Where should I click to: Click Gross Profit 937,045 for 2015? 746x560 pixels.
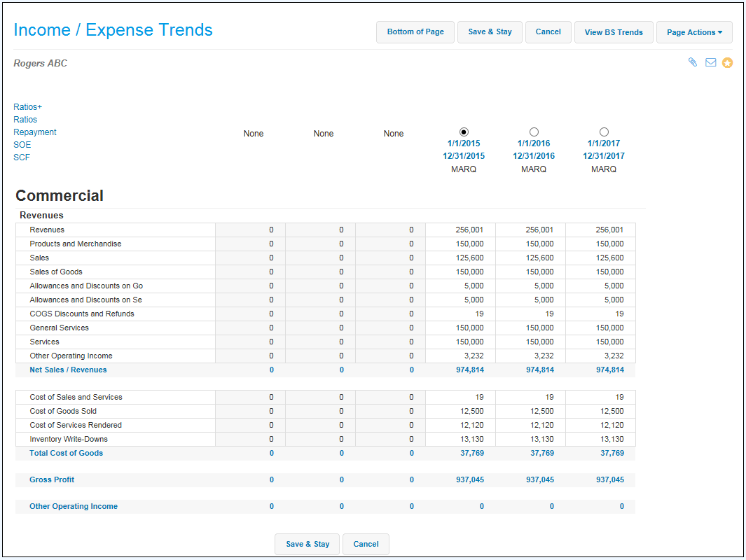click(x=470, y=479)
